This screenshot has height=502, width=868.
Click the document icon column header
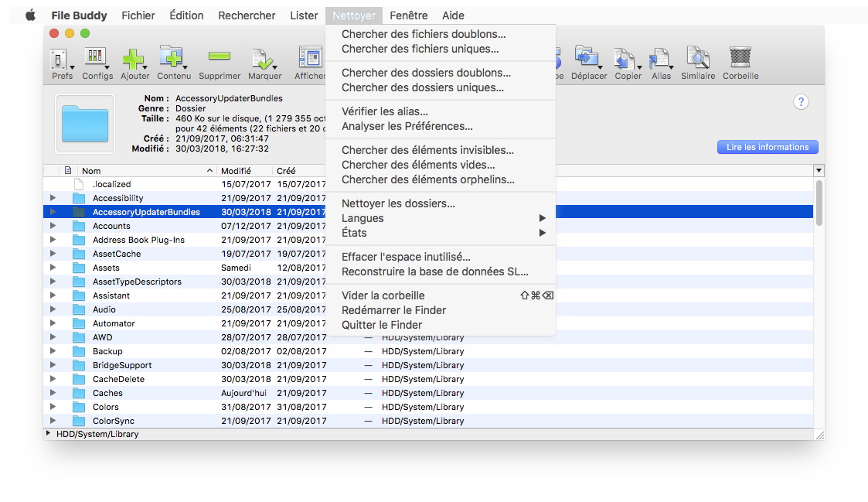[x=67, y=171]
